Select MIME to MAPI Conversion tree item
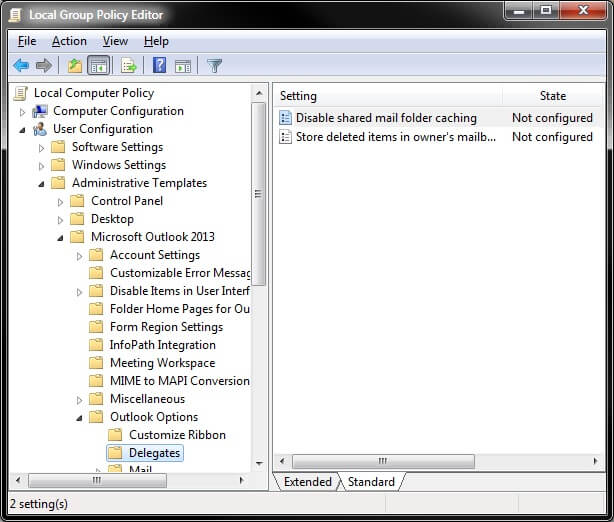614x522 pixels. (180, 381)
